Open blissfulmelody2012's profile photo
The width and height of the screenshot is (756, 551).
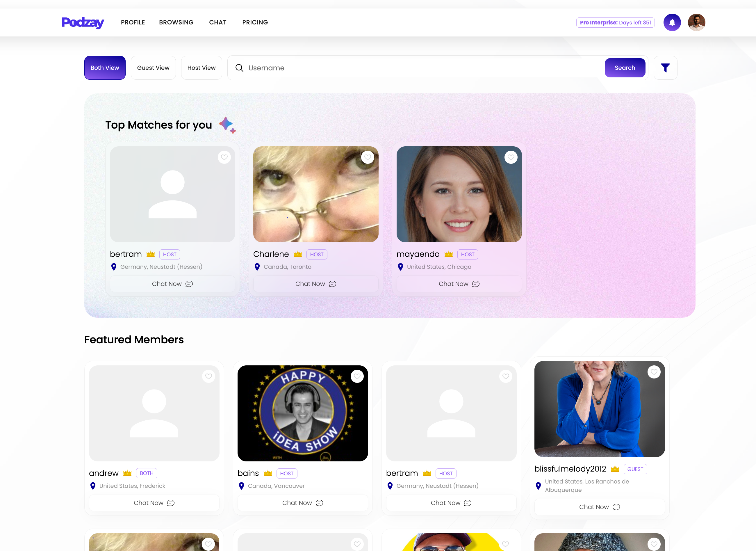pyautogui.click(x=599, y=409)
